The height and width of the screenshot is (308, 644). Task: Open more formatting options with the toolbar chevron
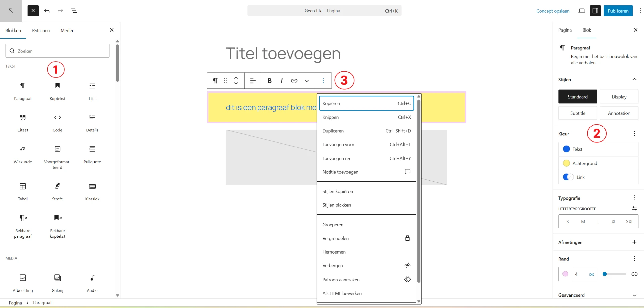(x=307, y=80)
